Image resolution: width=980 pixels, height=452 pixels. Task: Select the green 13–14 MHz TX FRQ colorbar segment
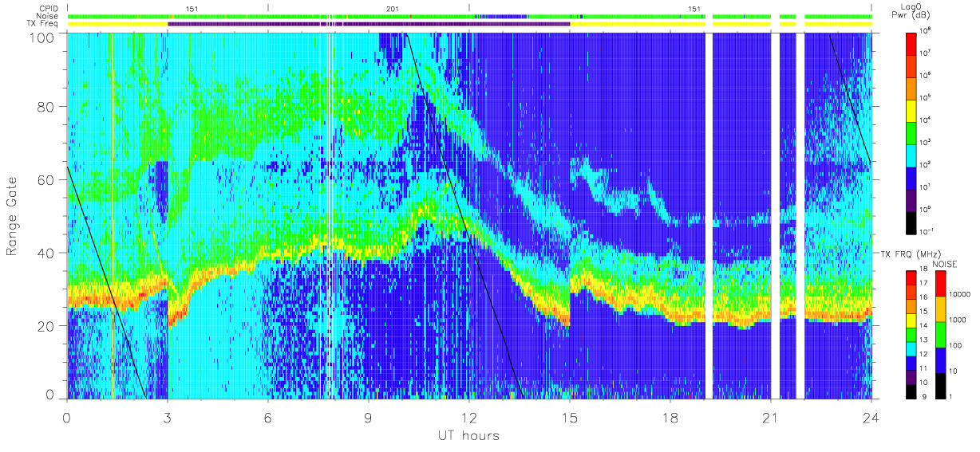click(911, 335)
